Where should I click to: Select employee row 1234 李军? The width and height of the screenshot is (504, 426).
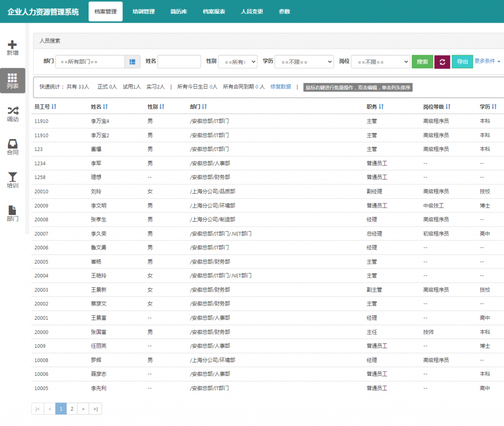[267, 163]
